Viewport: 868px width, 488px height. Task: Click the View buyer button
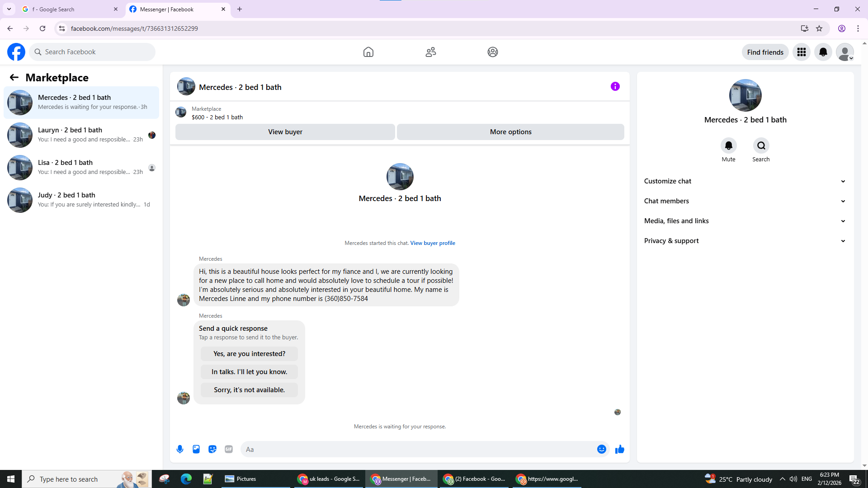[x=285, y=132]
